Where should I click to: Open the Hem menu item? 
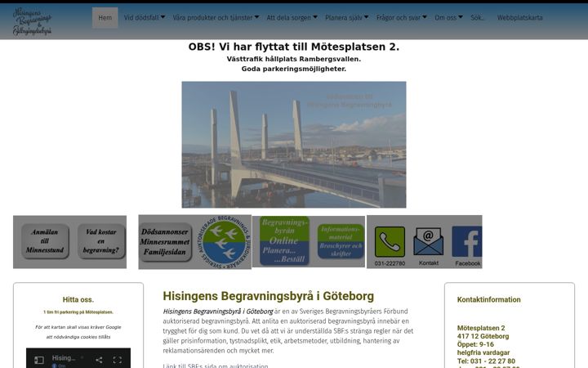105,18
